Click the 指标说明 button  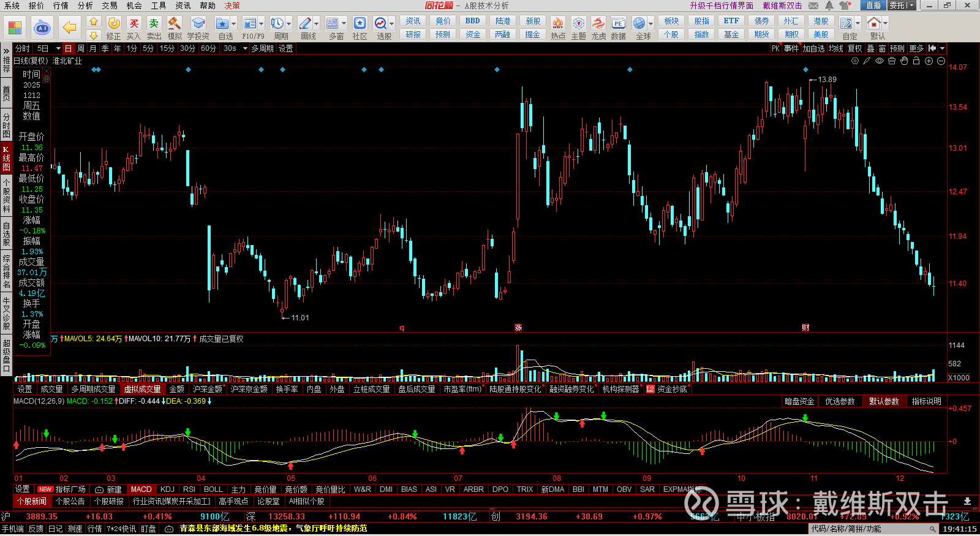tap(926, 401)
